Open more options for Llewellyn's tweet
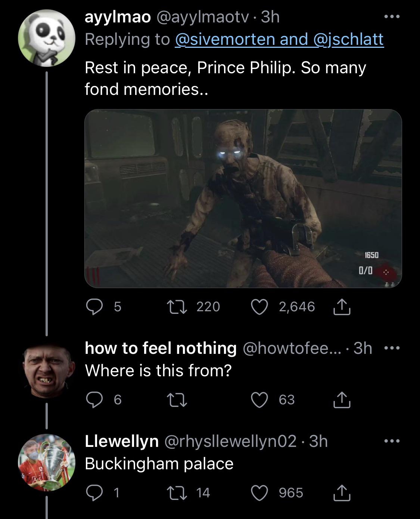Viewport: 420px width, 519px height. click(392, 441)
